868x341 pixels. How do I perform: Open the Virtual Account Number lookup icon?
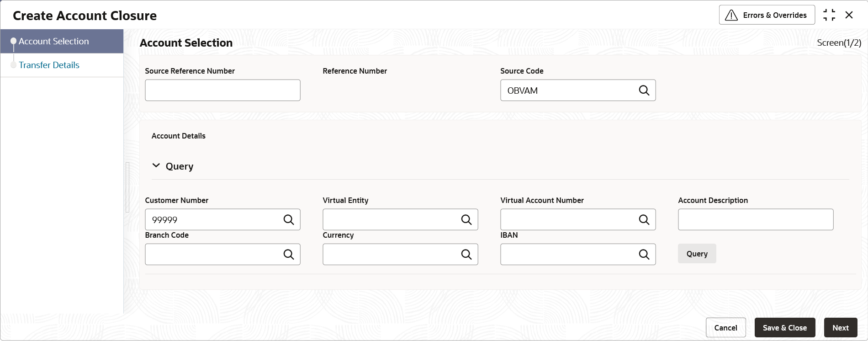click(644, 220)
